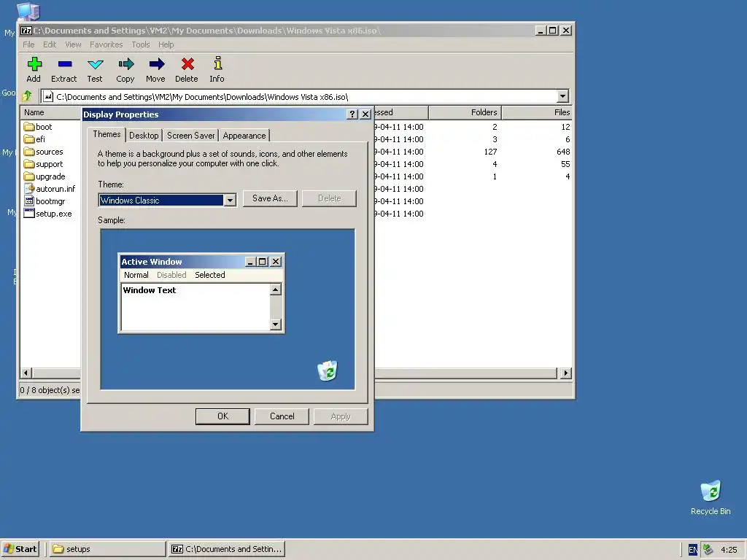This screenshot has height=560, width=747.
Task: Open the View menu
Action: click(73, 44)
